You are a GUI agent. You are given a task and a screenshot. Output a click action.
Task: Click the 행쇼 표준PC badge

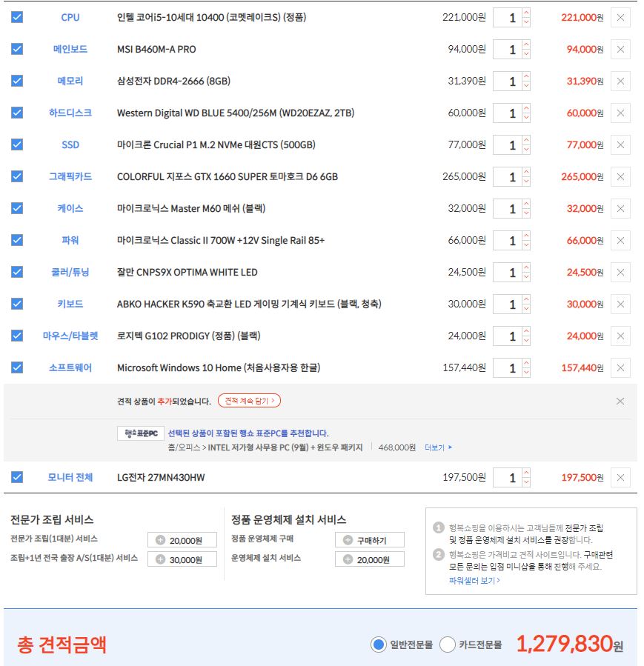click(x=141, y=433)
